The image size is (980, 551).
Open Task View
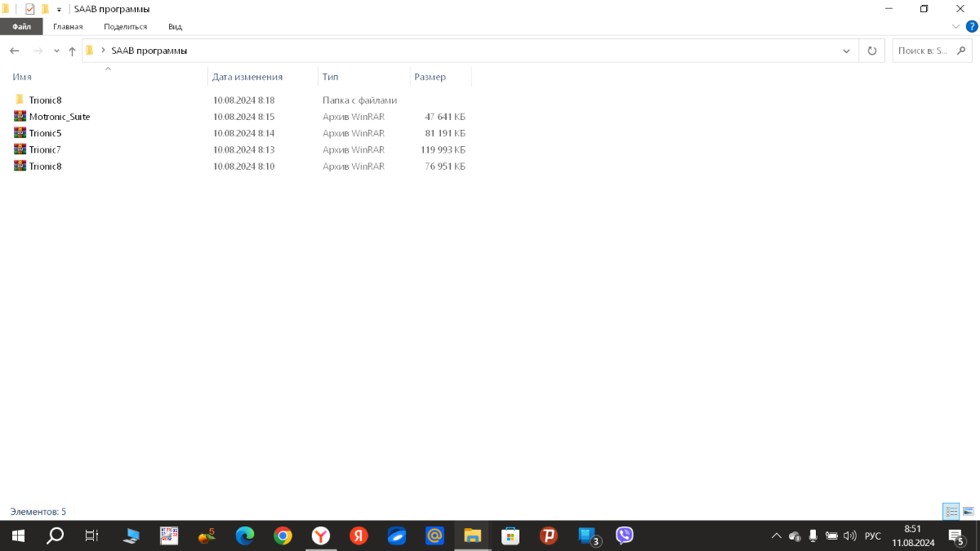[92, 535]
